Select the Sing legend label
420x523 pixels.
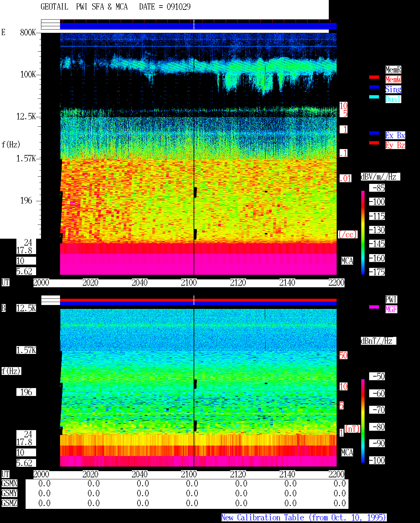(393, 89)
